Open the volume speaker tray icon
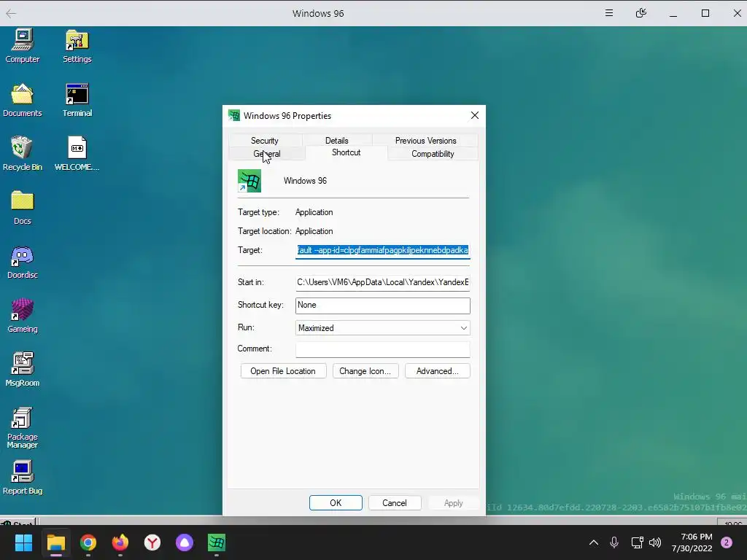This screenshot has height=560, width=747. pos(655,542)
